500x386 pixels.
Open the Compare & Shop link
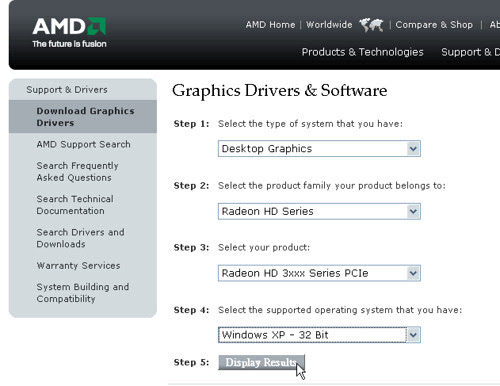click(x=434, y=25)
